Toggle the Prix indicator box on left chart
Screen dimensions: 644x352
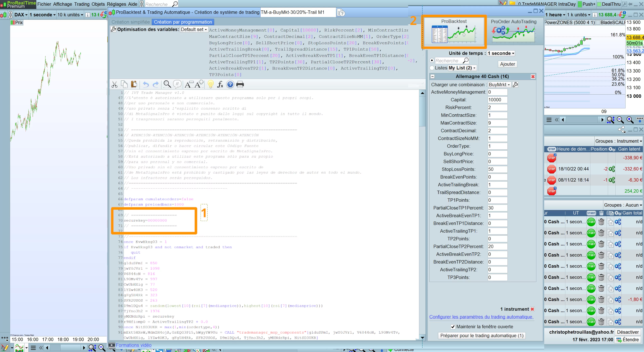pos(13,23)
